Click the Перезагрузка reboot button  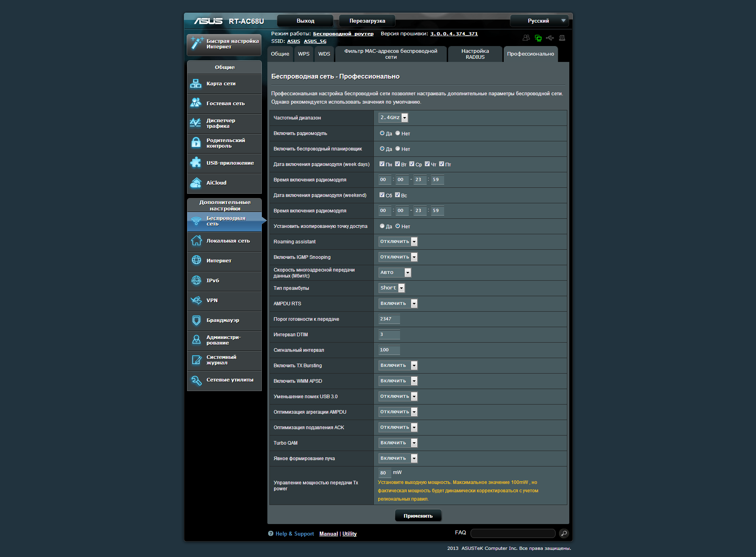coord(367,21)
